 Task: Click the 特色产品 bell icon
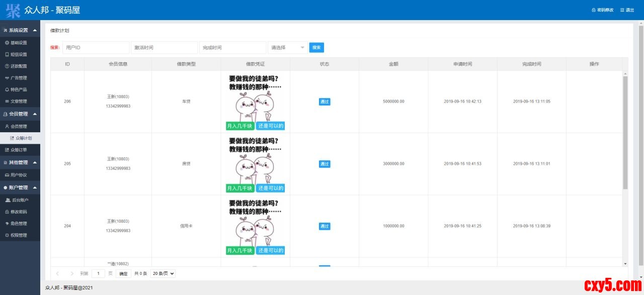coord(7,89)
